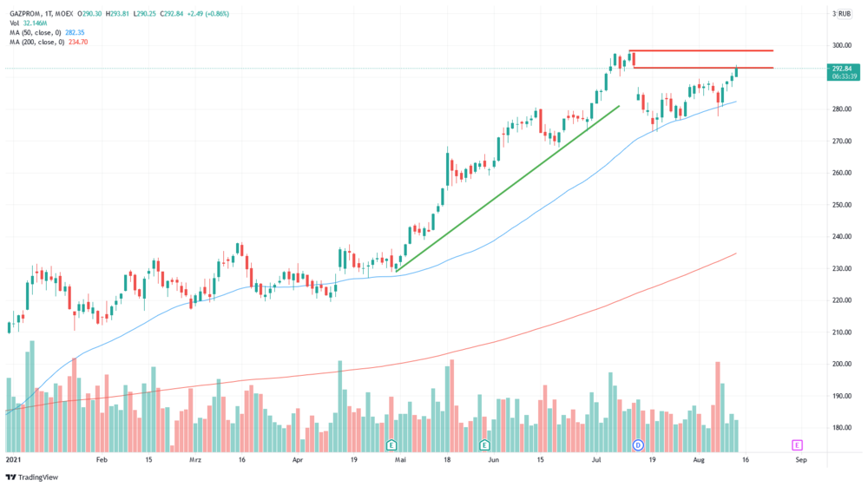Click the MA 50 value 282.35
This screenshot has height=487, width=868.
75,33
